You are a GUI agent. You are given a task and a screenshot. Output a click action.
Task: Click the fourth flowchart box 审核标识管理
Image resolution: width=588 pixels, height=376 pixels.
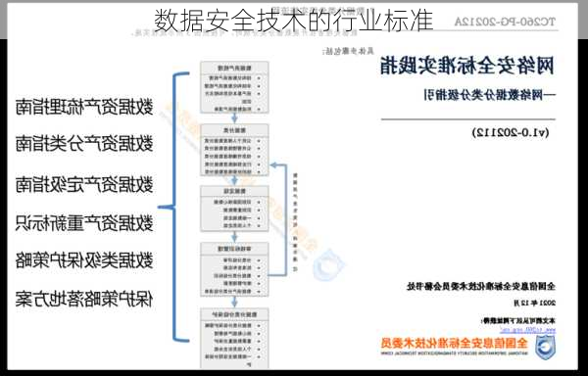coord(234,269)
